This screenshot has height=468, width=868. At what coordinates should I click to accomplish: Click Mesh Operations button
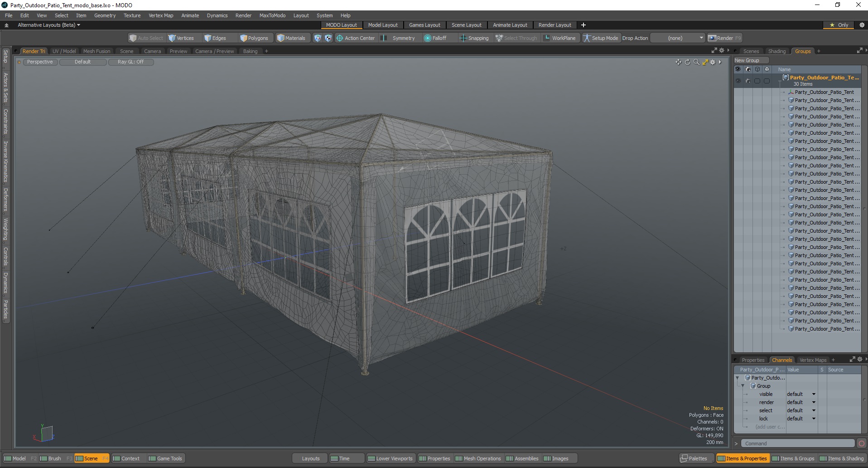coord(478,458)
